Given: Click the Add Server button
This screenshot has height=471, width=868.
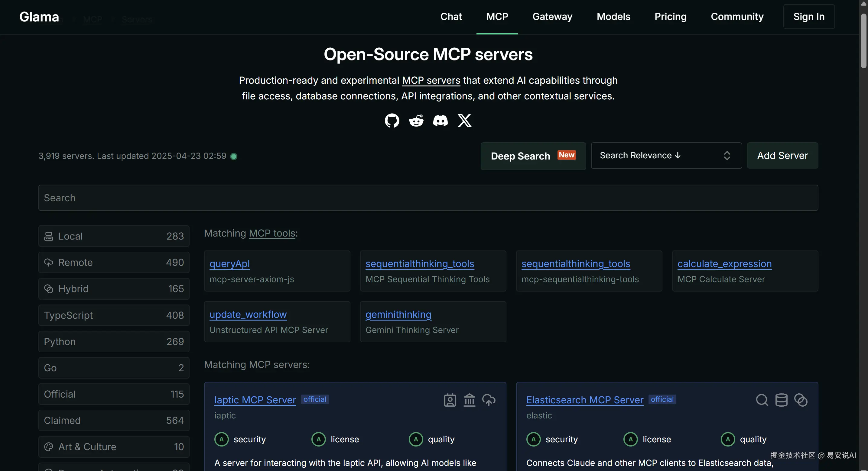Looking at the screenshot, I should coord(782,156).
